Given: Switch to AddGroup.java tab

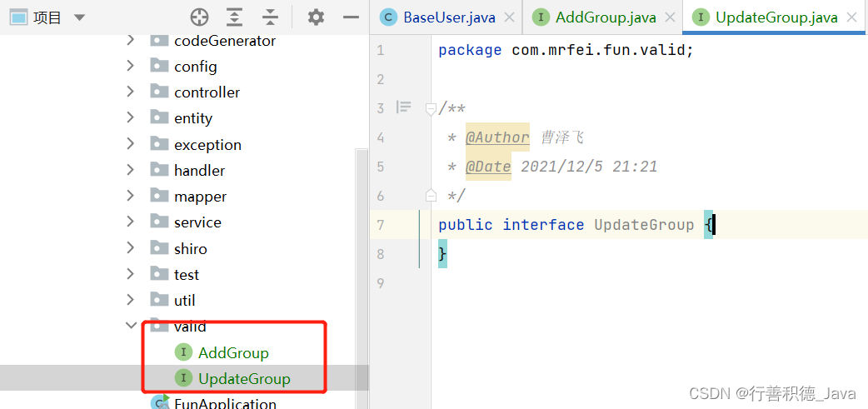Looking at the screenshot, I should click(606, 17).
